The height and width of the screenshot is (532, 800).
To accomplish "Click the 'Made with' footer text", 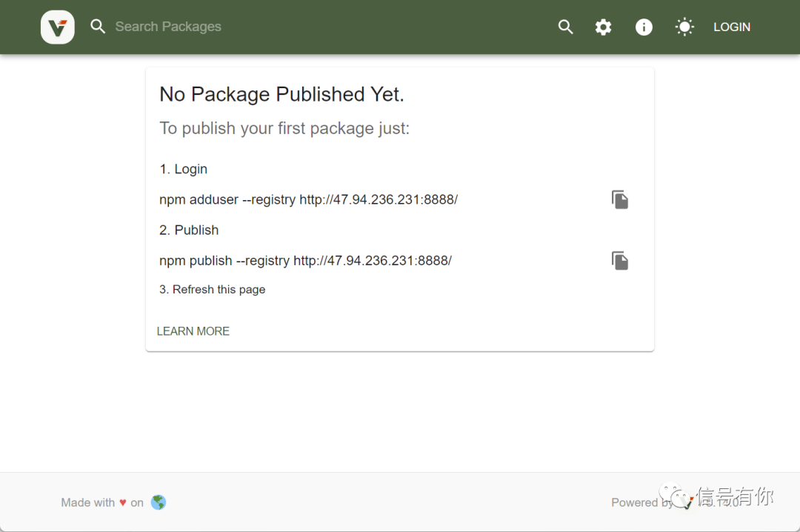I will [87, 502].
